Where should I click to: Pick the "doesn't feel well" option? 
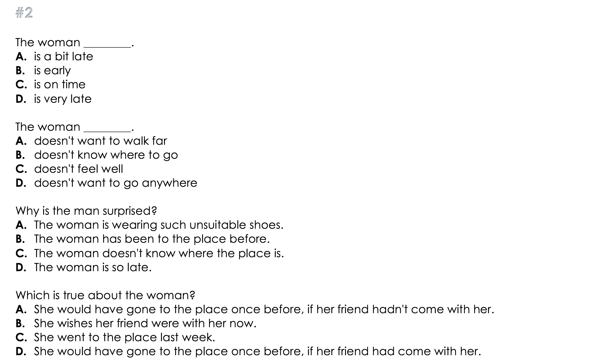79,169
